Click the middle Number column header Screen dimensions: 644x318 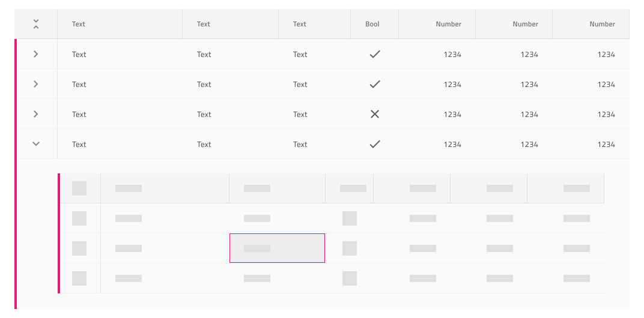pos(525,24)
